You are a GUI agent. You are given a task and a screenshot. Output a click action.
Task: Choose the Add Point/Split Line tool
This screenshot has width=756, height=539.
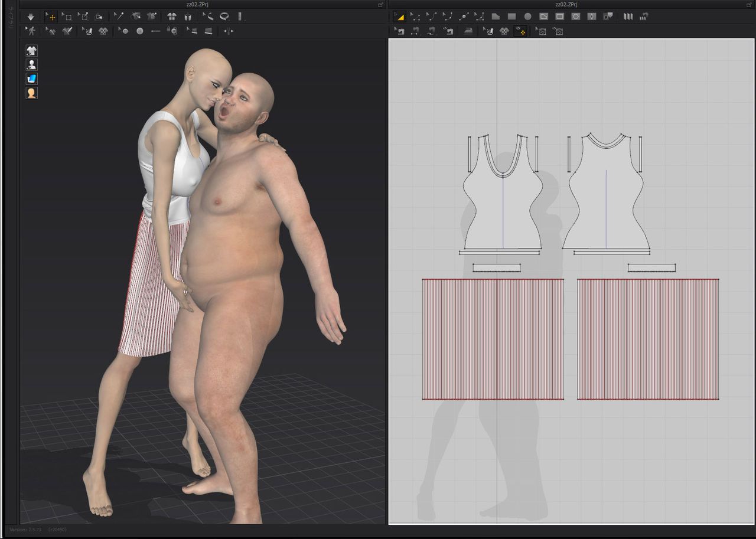click(464, 17)
